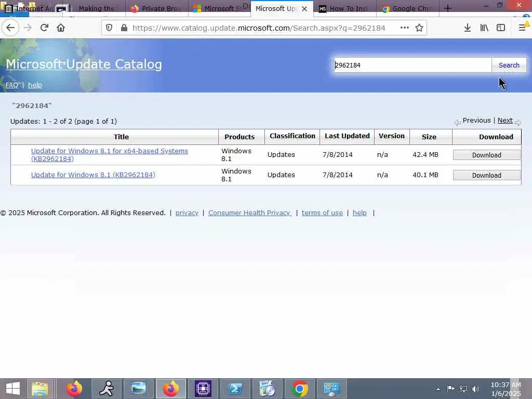The width and height of the screenshot is (532, 399).
Task: Show hidden system tray icons
Action: (438, 389)
